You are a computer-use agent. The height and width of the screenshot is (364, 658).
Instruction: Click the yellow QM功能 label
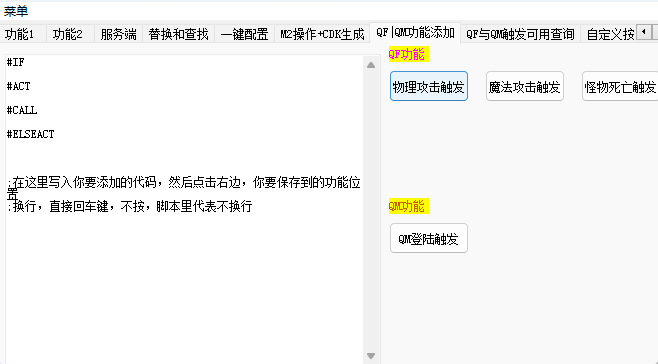point(409,206)
